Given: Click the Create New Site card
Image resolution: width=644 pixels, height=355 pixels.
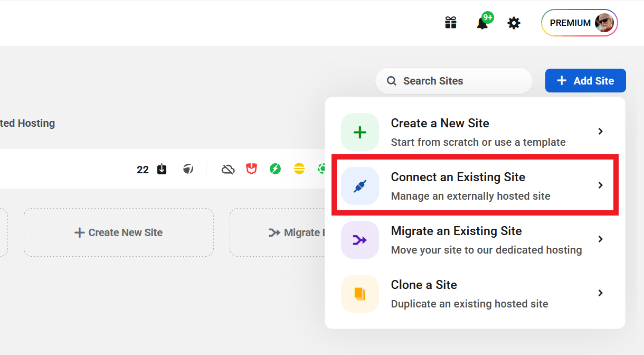Looking at the screenshot, I should [119, 232].
